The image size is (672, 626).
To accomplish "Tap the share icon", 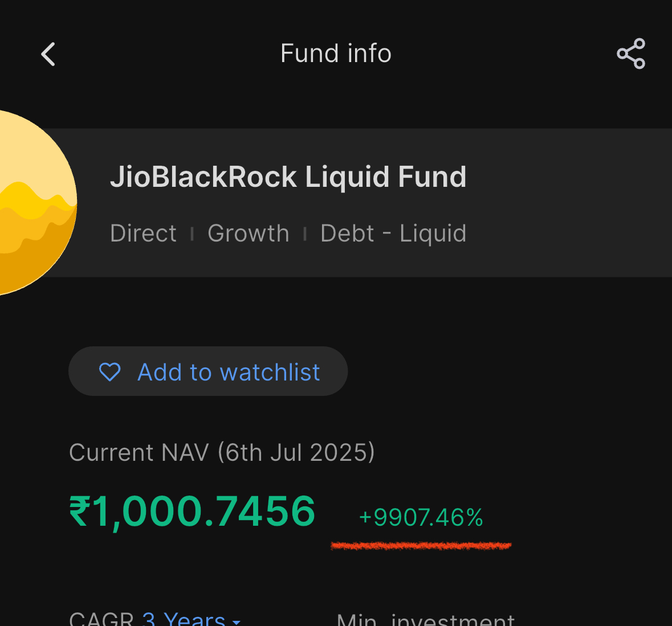I will (x=631, y=54).
